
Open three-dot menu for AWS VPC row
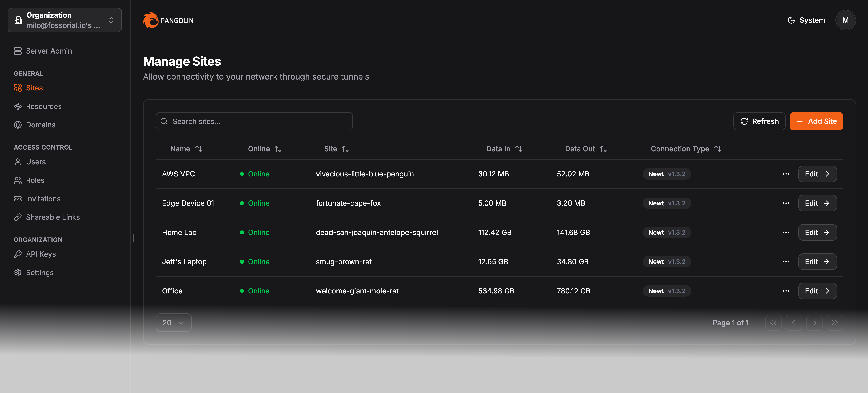point(786,174)
